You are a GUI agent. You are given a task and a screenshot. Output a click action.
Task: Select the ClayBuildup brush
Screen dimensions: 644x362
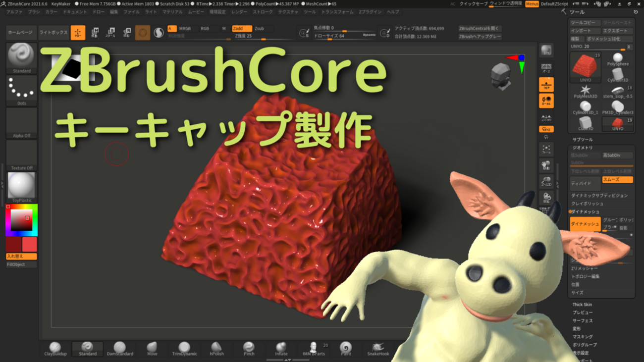pos(55,349)
